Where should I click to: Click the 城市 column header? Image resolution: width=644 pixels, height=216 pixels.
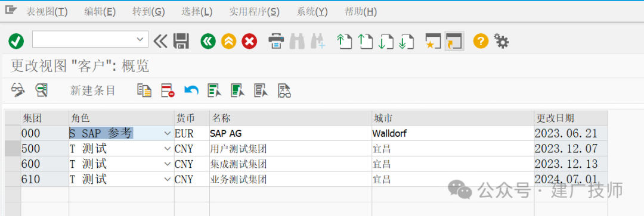tap(453, 118)
